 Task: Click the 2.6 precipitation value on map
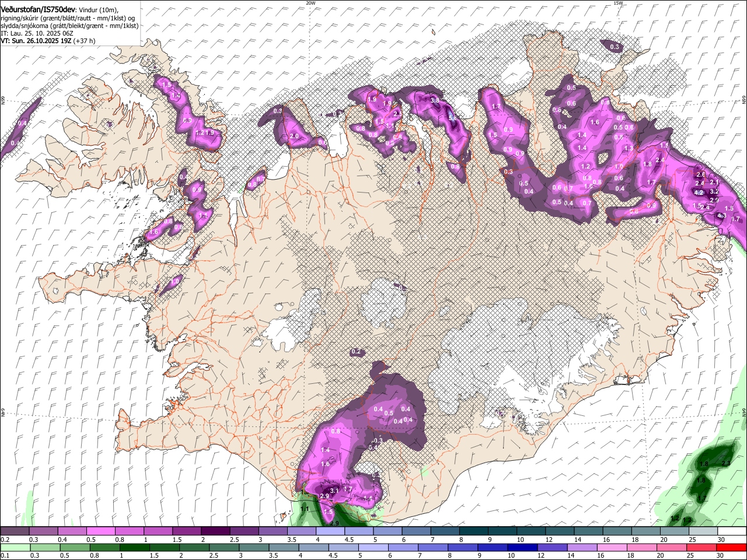click(701, 174)
